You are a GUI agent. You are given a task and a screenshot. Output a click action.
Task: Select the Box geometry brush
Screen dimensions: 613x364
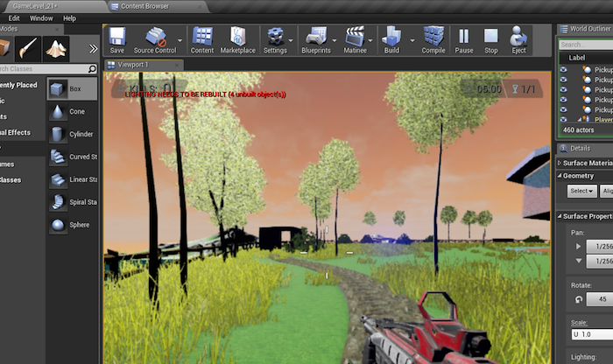point(73,88)
